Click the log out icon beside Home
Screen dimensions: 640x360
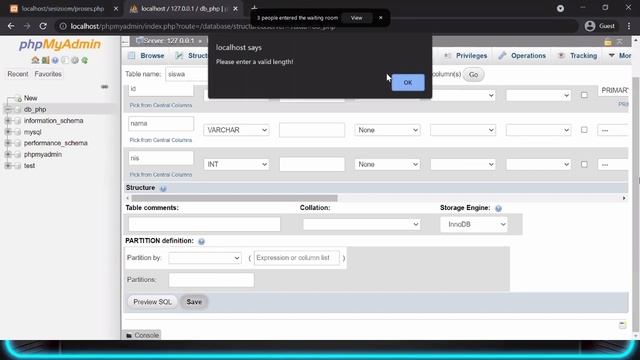[x=45, y=60]
